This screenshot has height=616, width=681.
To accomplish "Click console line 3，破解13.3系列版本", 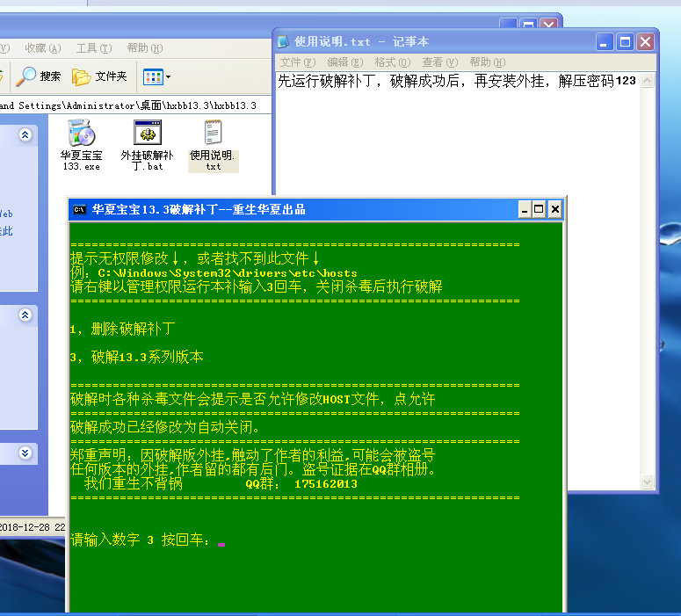I will [136, 357].
